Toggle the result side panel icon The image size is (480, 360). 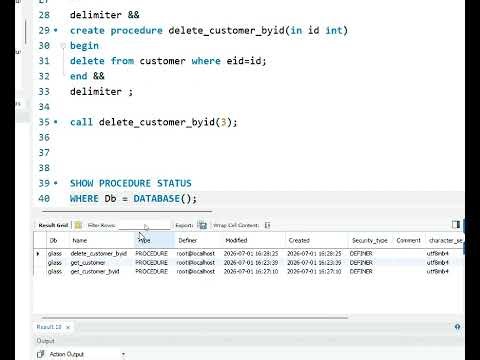click(x=456, y=225)
